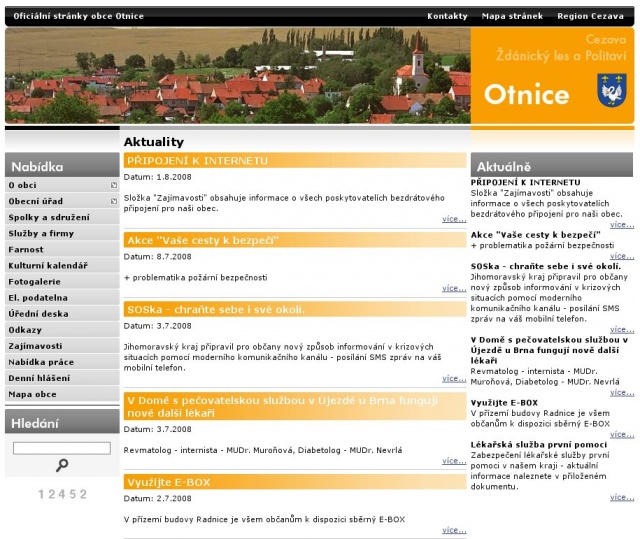Viewport: 640px width, 539px height.
Task: Open Kontakty in the top bar
Action: coord(447,16)
